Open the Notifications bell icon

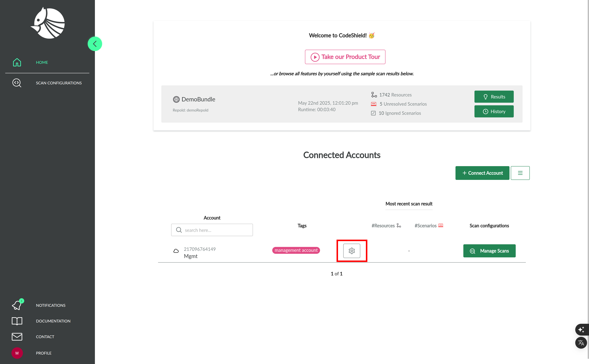click(17, 305)
